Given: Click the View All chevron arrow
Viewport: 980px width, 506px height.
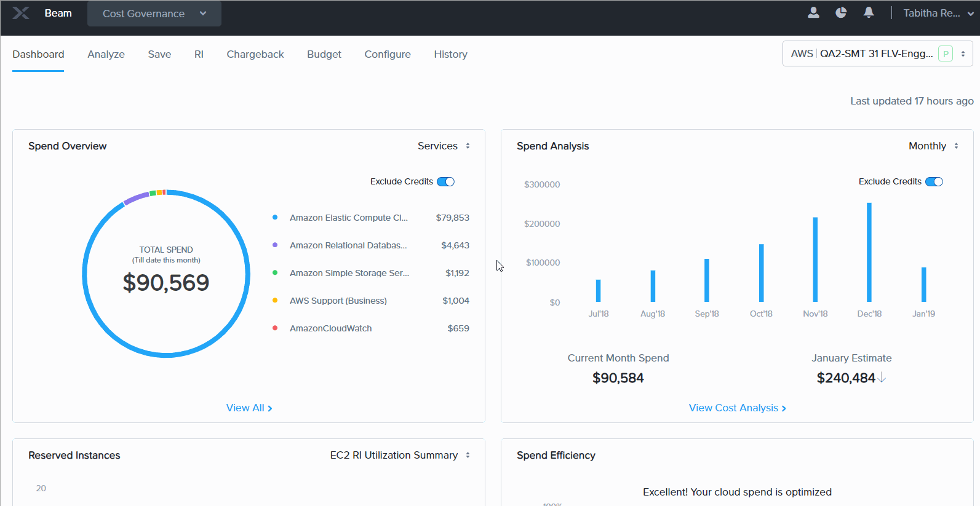Looking at the screenshot, I should tap(270, 408).
